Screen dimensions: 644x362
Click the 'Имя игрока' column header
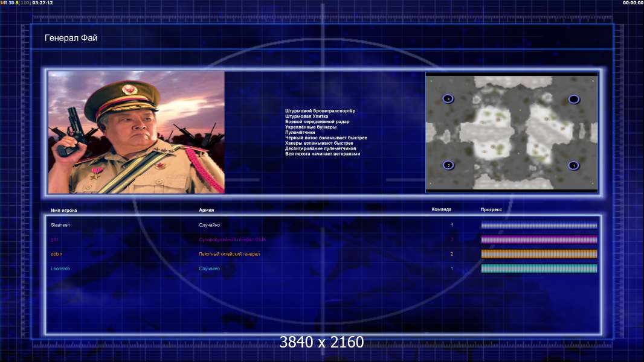tap(63, 211)
